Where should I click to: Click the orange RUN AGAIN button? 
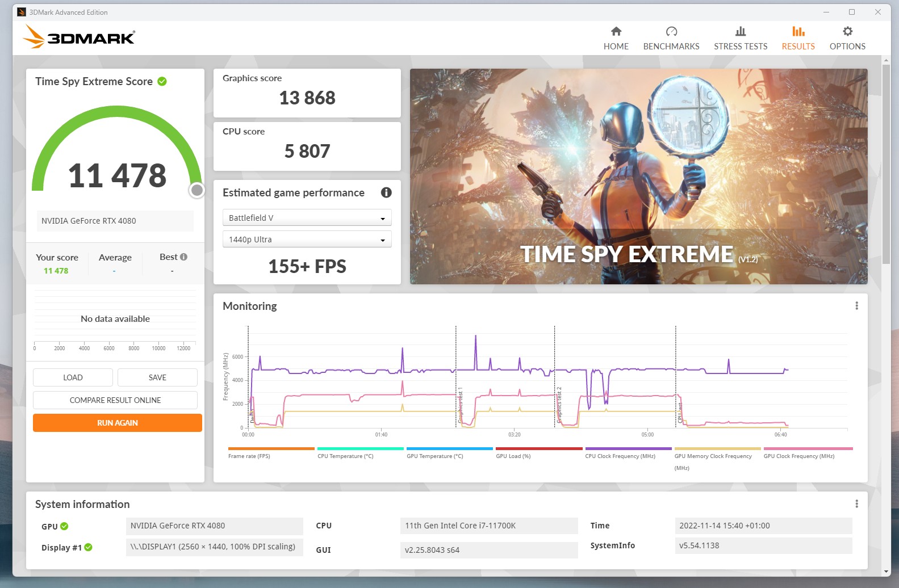tap(118, 423)
